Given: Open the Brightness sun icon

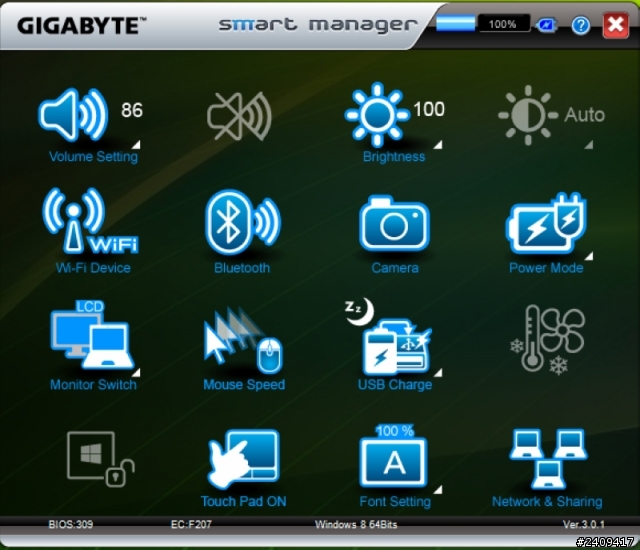Looking at the screenshot, I should [x=377, y=115].
